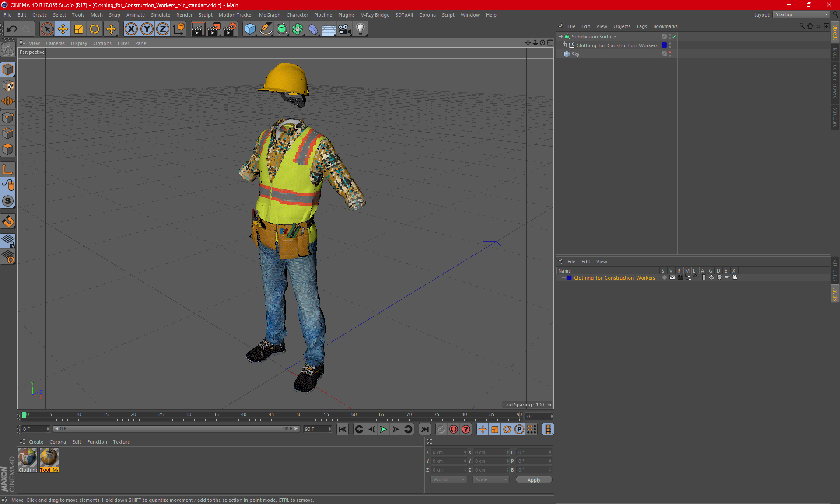Go to start of animation
The image size is (840, 504).
click(x=343, y=429)
